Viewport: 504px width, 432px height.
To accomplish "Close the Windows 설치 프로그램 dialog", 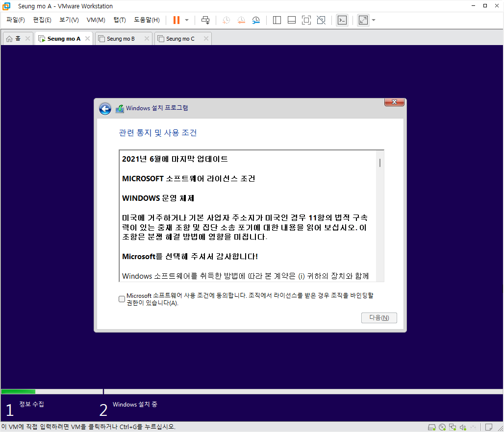I will [x=394, y=102].
